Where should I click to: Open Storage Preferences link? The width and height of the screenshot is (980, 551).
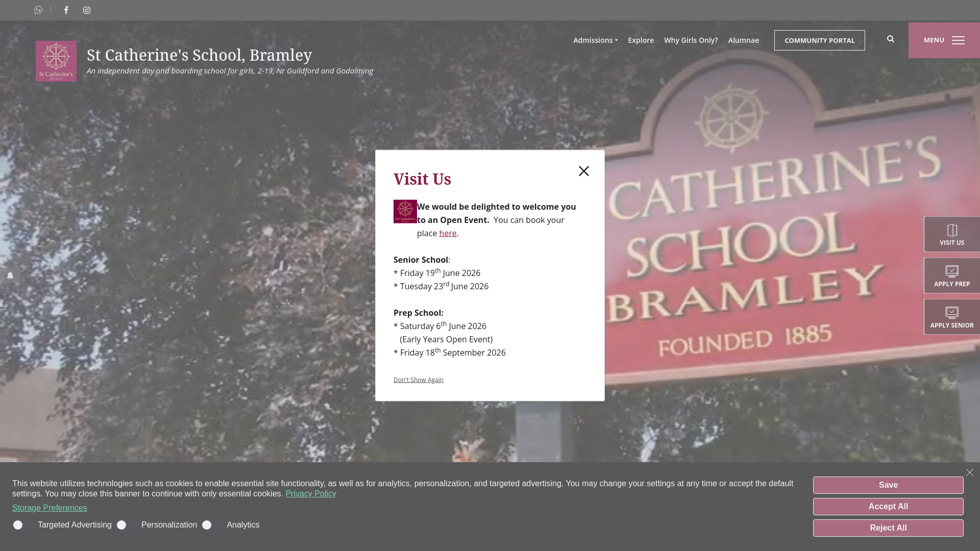coord(50,508)
